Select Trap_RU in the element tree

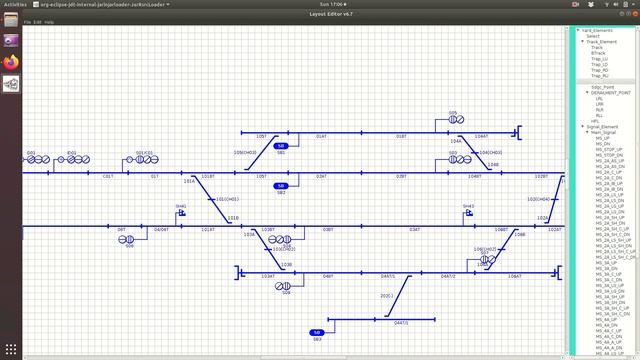(599, 76)
